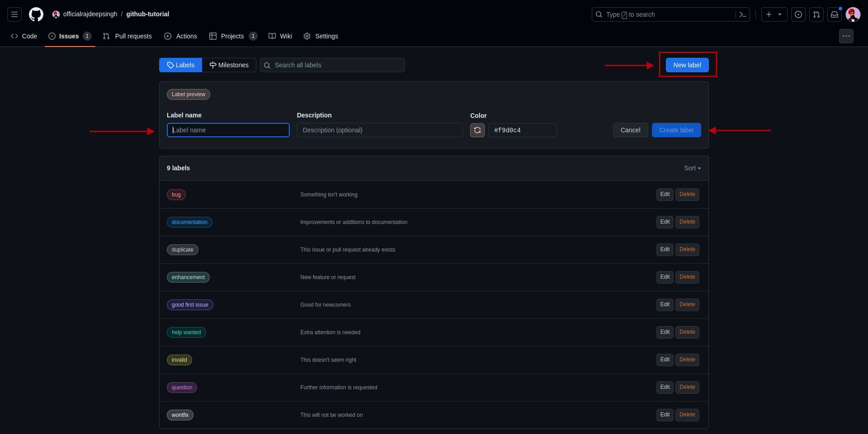The image size is (868, 434).
Task: Edit the wontfix label
Action: click(x=665, y=415)
